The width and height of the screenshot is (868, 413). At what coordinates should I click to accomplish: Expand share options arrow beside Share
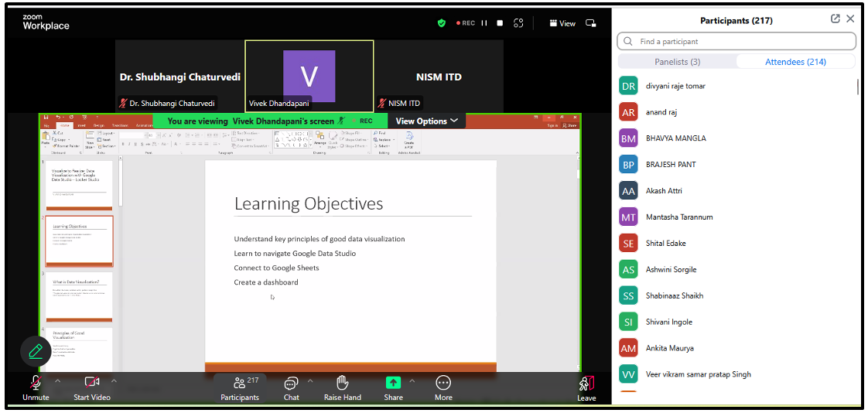(x=412, y=381)
